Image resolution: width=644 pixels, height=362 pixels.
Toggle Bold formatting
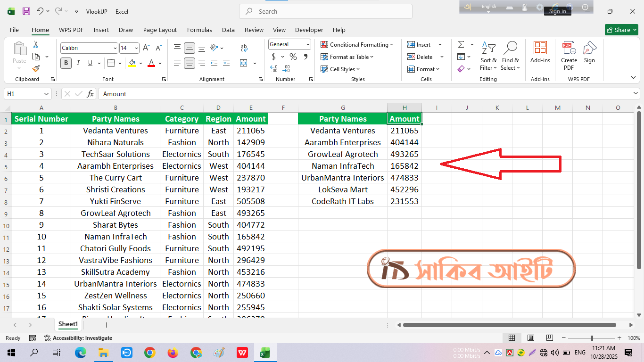(x=66, y=63)
